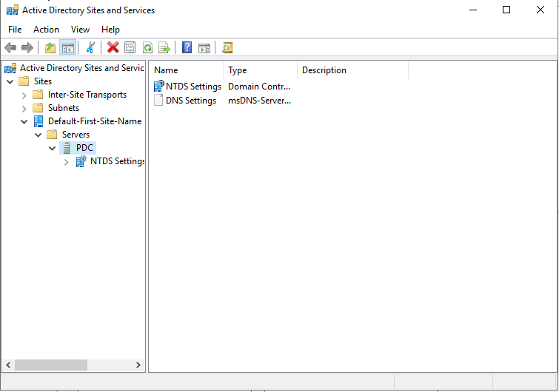Screen dimensions: 559x392
Task: Expand the Inter-Site Transports node
Action: 24,95
